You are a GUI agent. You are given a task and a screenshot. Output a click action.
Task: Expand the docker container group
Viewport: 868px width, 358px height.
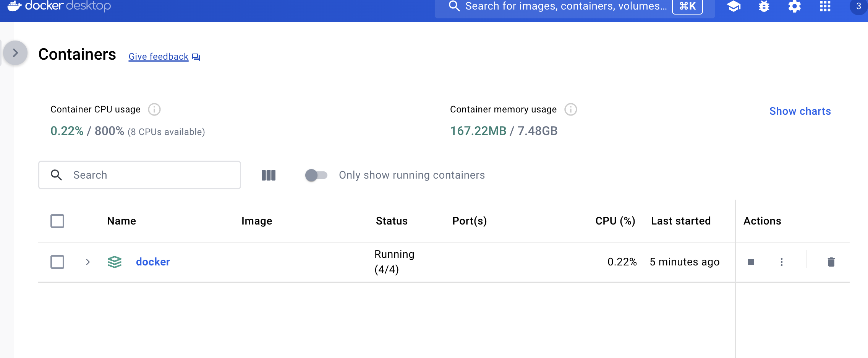click(88, 262)
